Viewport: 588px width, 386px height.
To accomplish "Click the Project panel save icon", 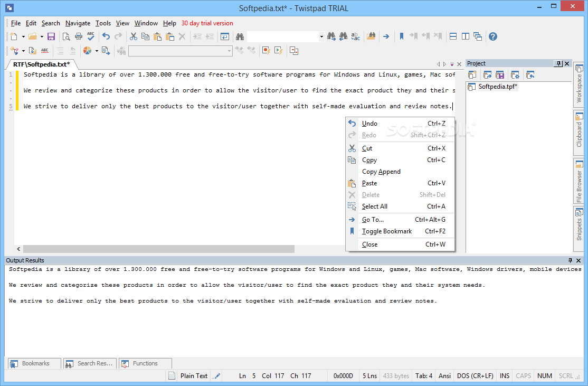I will (x=500, y=75).
